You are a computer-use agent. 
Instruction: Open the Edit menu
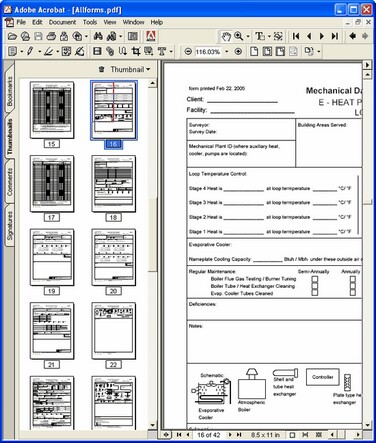click(37, 22)
